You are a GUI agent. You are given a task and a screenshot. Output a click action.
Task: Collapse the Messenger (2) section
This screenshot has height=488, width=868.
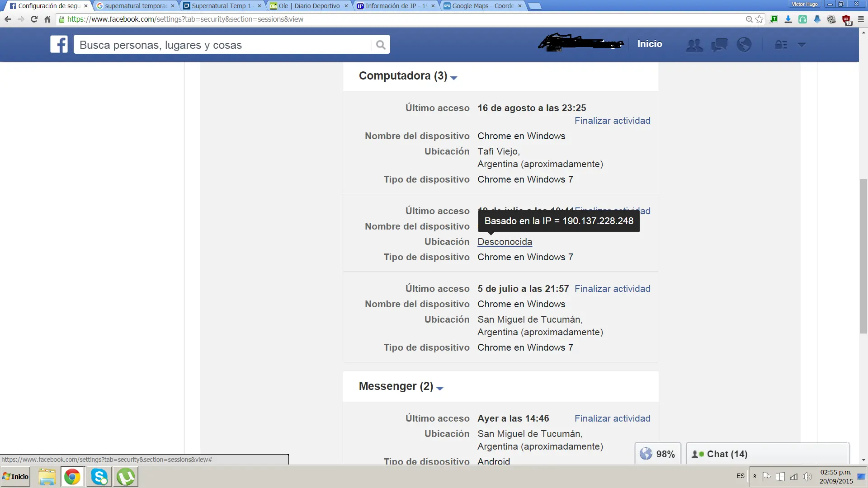[x=440, y=388]
